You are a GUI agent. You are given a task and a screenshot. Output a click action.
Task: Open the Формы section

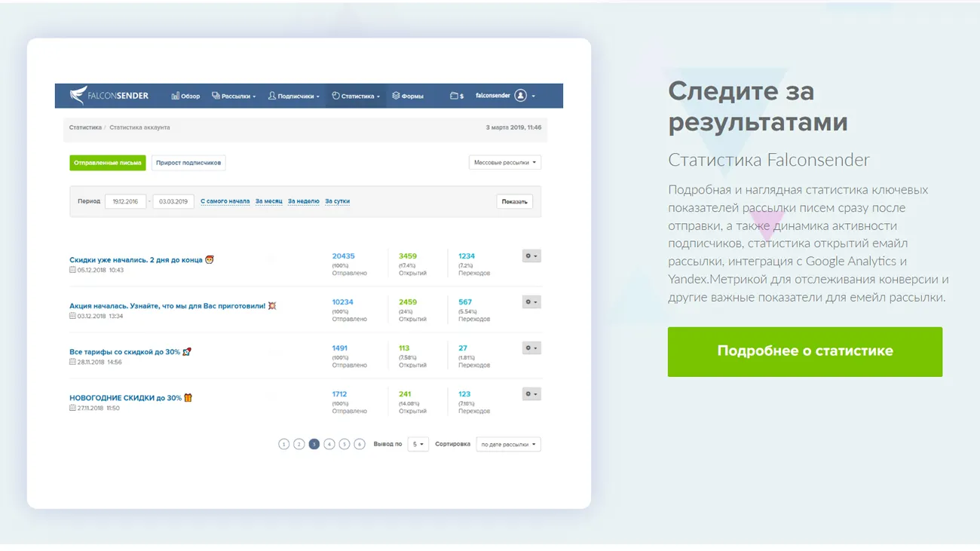[x=408, y=96]
